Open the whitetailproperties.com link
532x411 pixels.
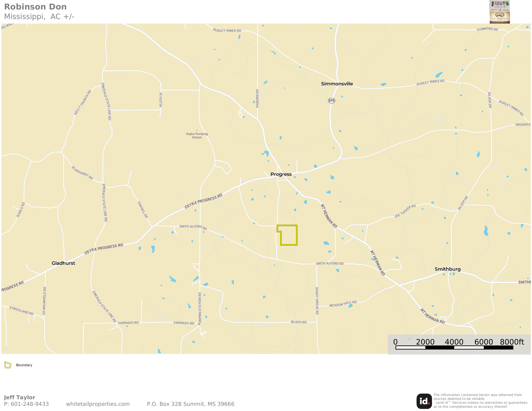tap(98, 404)
